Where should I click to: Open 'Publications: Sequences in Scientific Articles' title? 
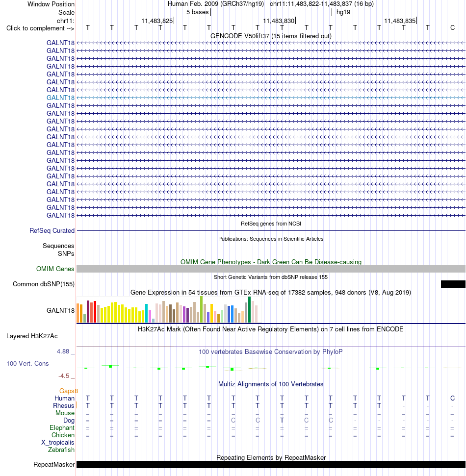[x=271, y=239]
